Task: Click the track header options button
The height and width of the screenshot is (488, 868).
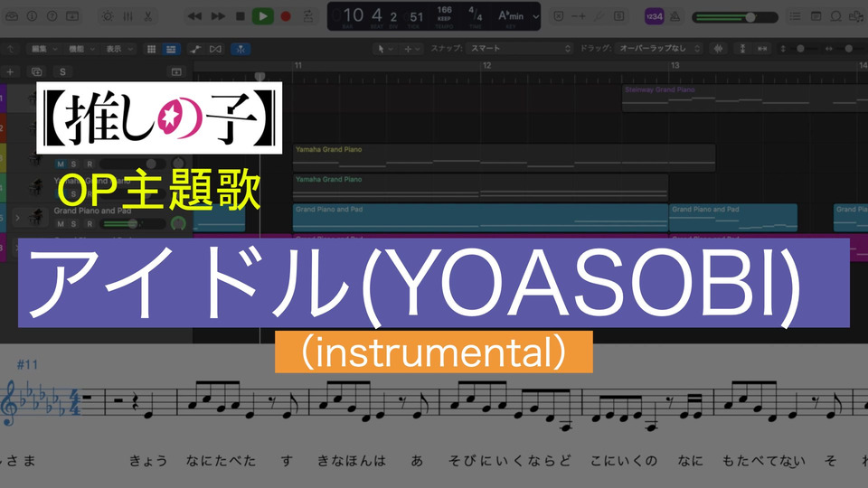Action: (x=176, y=71)
